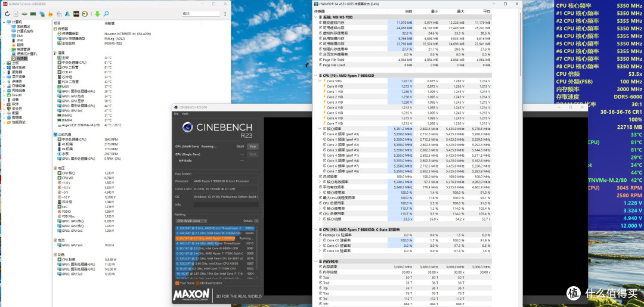Collapse the 核心频率 group in HWiNFO
The image size is (644, 307).
click(x=320, y=129)
